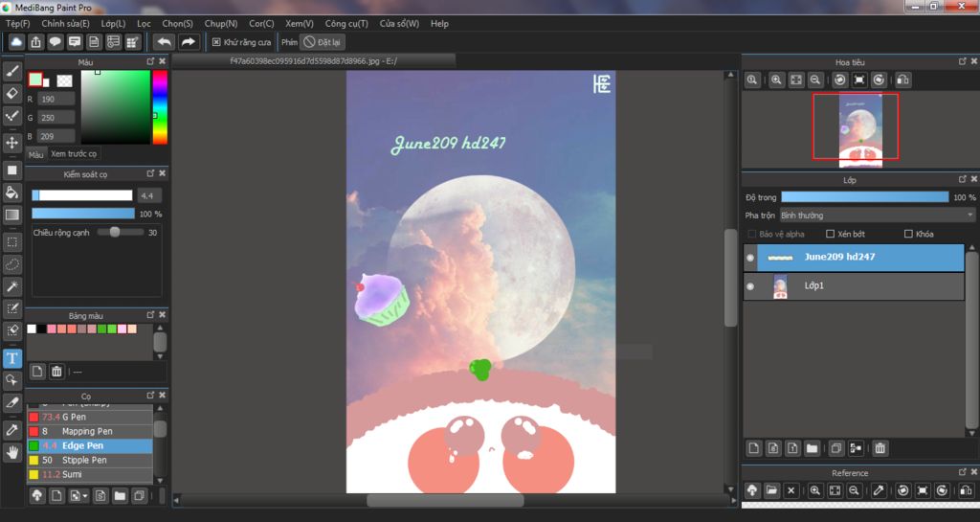Enable Khóa checkbox
The image size is (980, 522).
tap(908, 234)
